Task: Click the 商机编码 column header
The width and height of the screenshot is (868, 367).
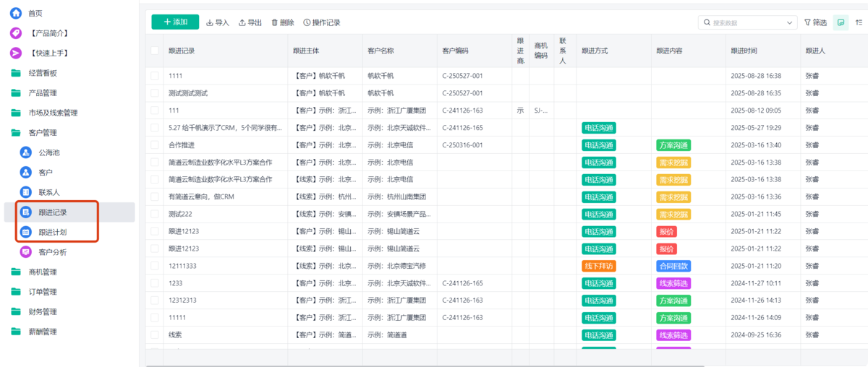Action: 541,50
